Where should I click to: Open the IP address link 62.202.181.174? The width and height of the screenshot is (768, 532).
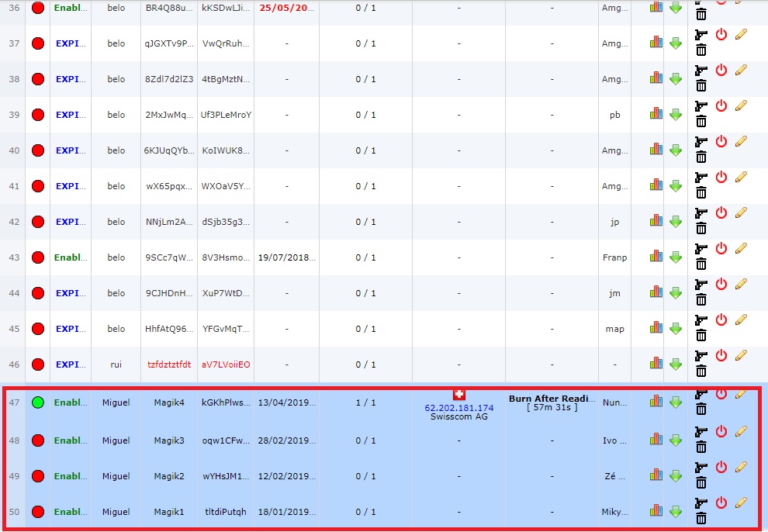click(459, 408)
